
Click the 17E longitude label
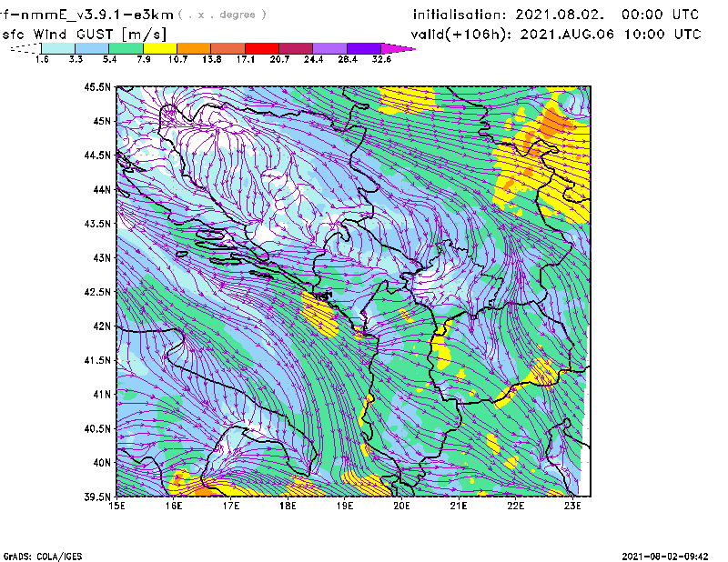click(231, 506)
